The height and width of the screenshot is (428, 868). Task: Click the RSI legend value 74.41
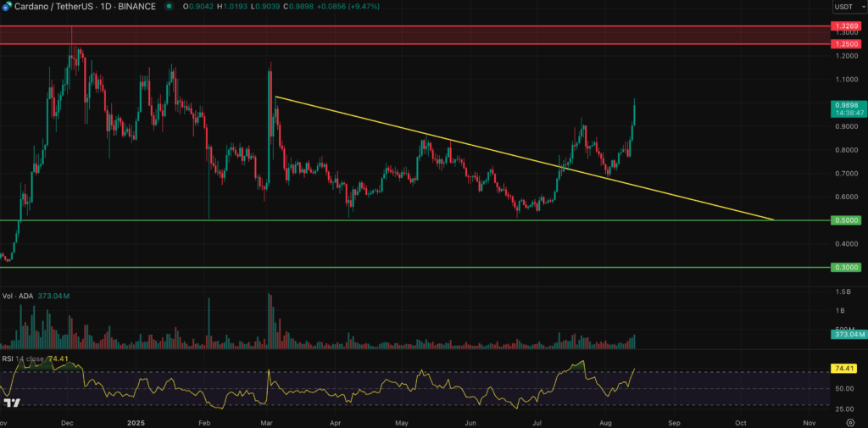click(x=58, y=359)
